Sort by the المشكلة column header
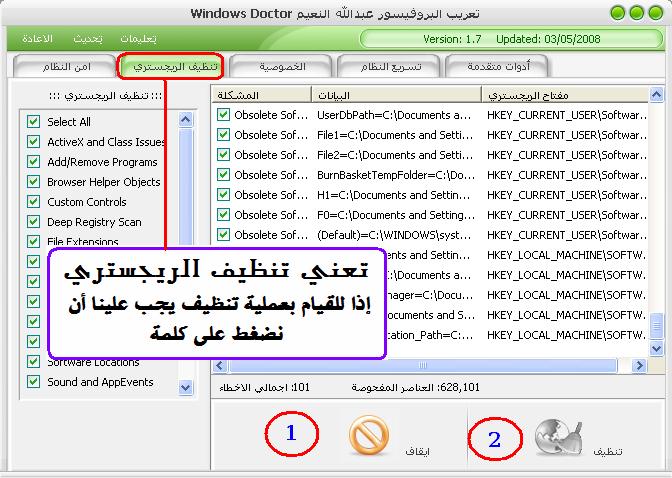This screenshot has width=672, height=478. tap(261, 95)
